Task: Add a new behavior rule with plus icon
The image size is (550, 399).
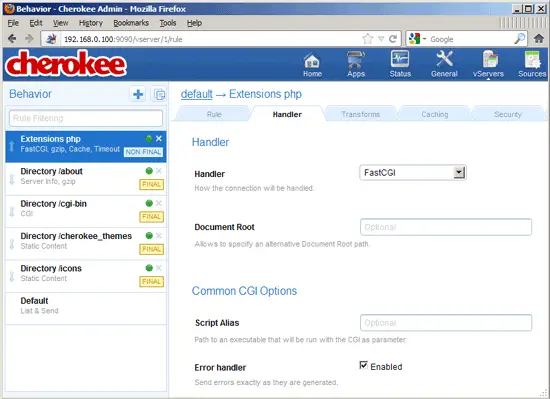Action: (138, 94)
